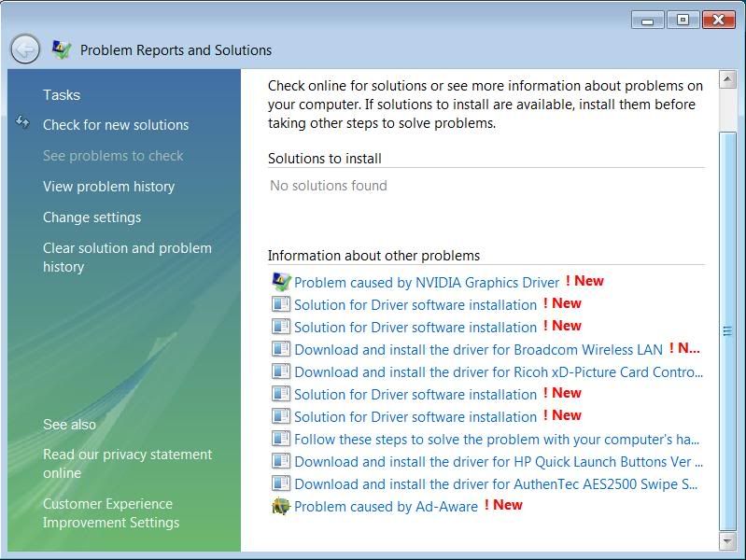
Task: Click the back arrow navigation button
Action: tap(25, 49)
